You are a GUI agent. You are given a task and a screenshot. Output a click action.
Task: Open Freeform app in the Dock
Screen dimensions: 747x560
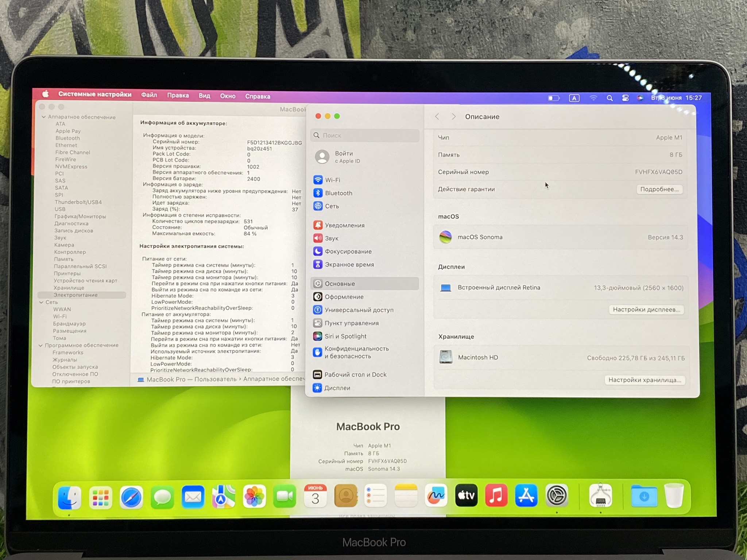[436, 496]
